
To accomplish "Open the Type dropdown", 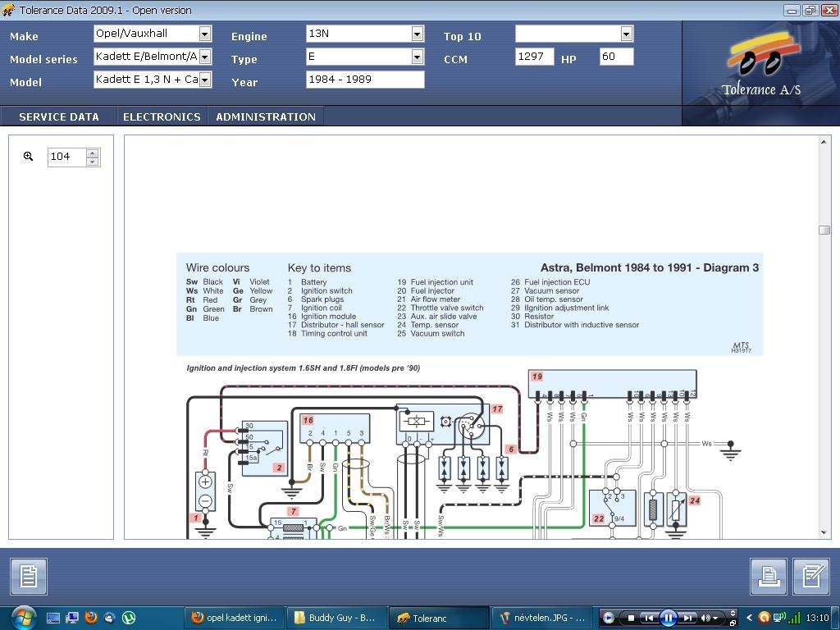I will click(x=418, y=57).
